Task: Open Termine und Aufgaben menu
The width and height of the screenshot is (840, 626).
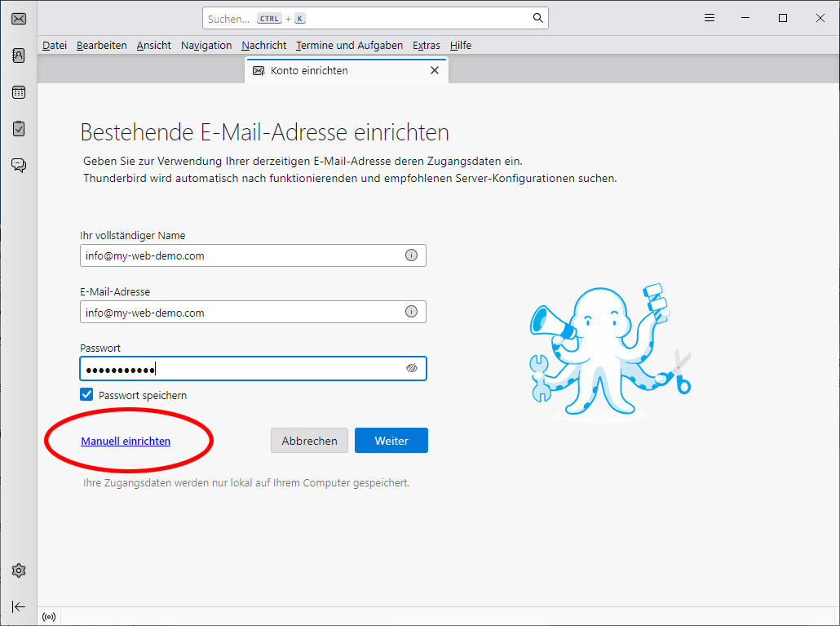Action: click(x=349, y=46)
